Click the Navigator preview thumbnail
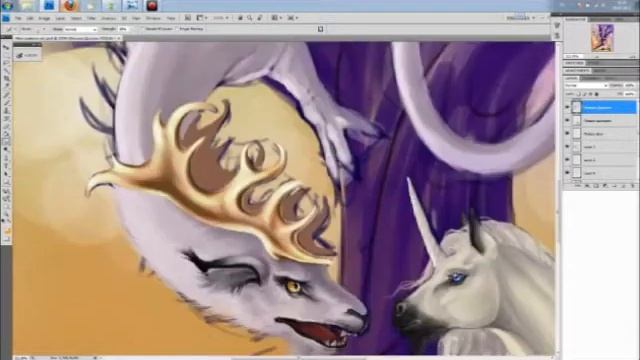Viewport: 640px width, 360px height. 602,38
